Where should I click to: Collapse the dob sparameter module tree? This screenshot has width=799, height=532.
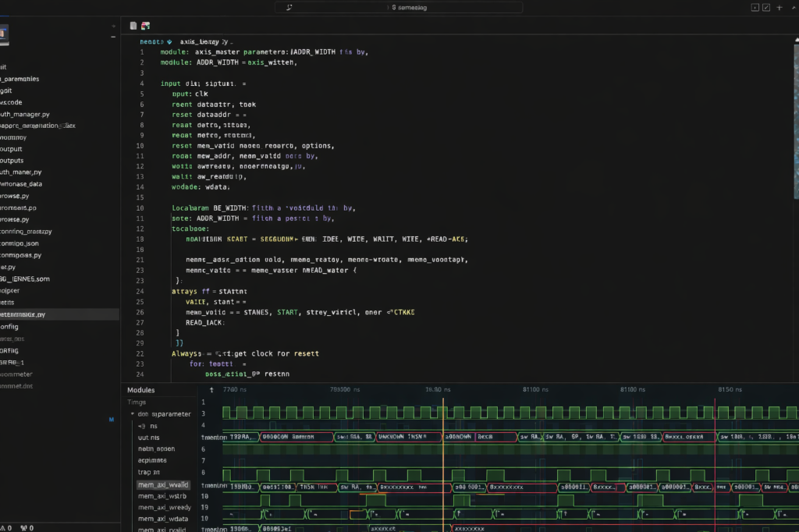[x=133, y=414]
